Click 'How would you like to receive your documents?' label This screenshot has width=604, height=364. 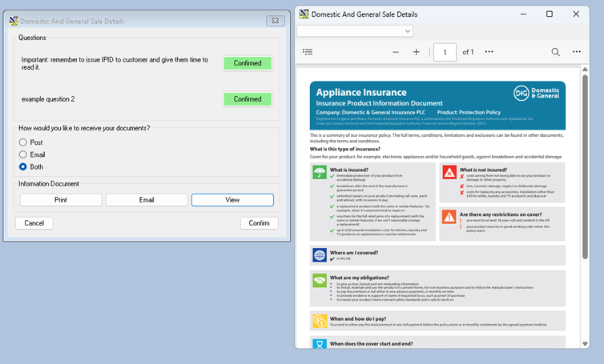point(84,128)
